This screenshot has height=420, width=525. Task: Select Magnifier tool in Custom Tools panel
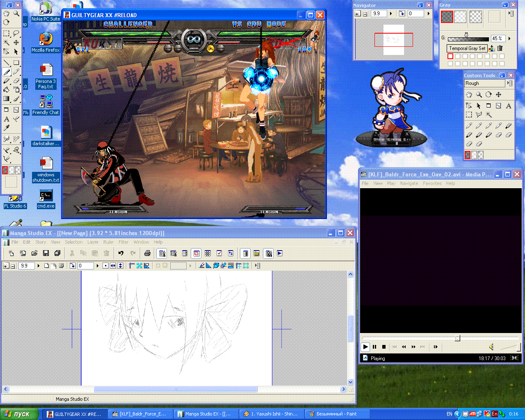[479, 95]
